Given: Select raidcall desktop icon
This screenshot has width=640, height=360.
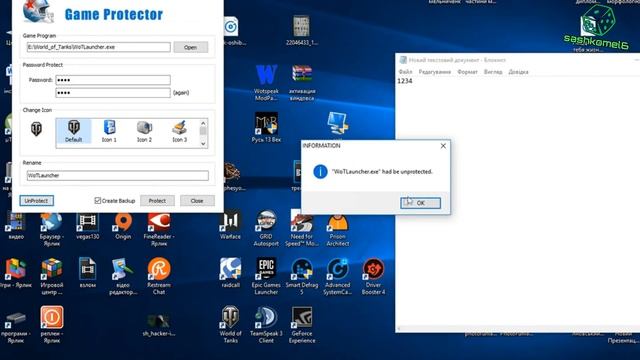Looking at the screenshot, I should click(230, 273).
